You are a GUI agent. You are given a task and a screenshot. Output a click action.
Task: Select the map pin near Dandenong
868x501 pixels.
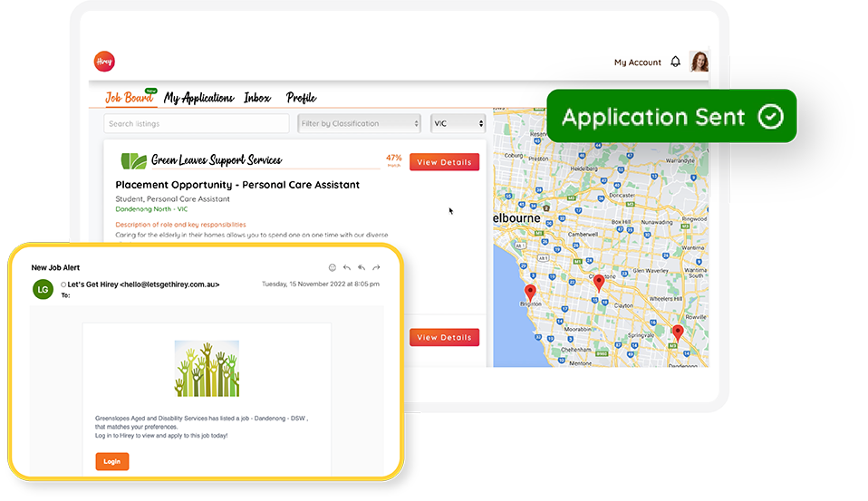pos(677,333)
